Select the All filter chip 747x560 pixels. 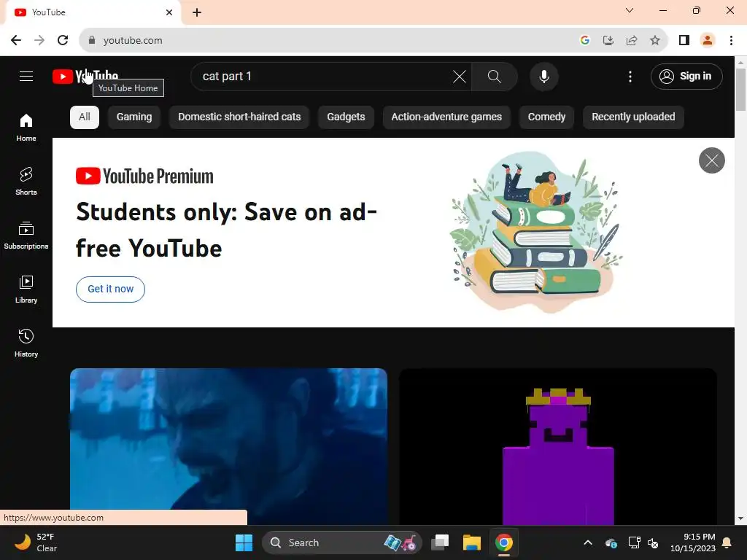point(85,117)
